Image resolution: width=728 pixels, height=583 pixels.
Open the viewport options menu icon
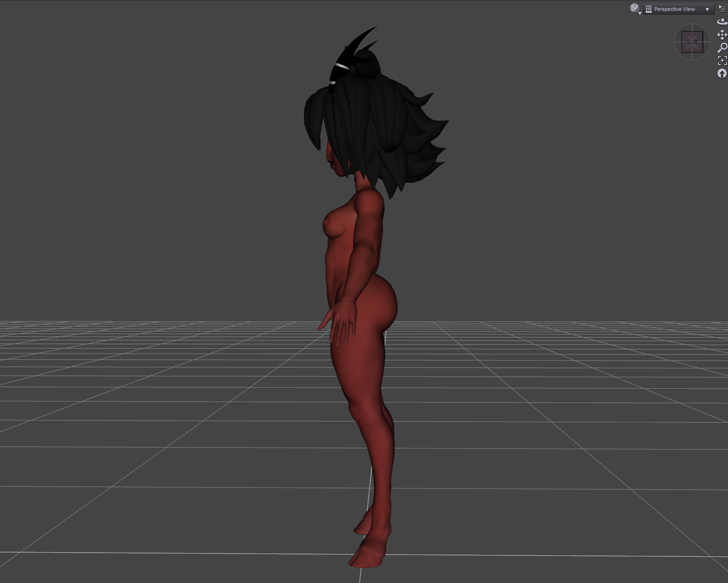coord(722,9)
